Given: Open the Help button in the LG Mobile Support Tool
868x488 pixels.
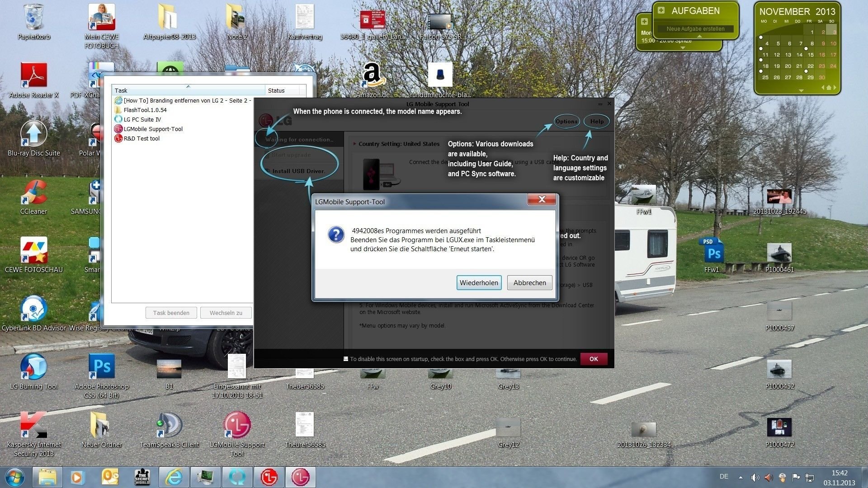Looking at the screenshot, I should (597, 121).
